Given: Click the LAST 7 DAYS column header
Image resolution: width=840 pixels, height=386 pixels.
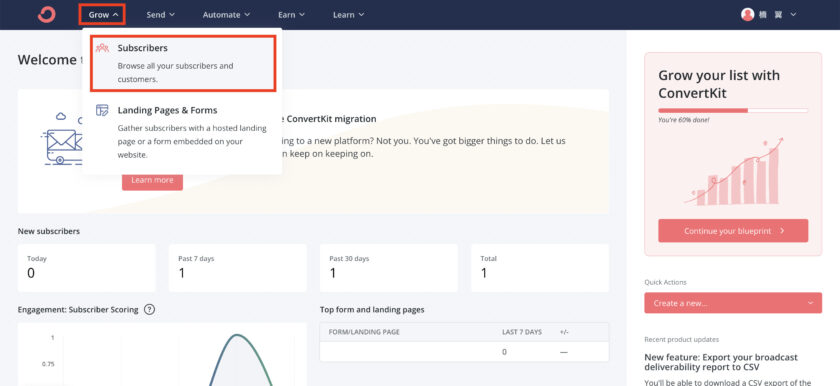Looking at the screenshot, I should click(522, 332).
